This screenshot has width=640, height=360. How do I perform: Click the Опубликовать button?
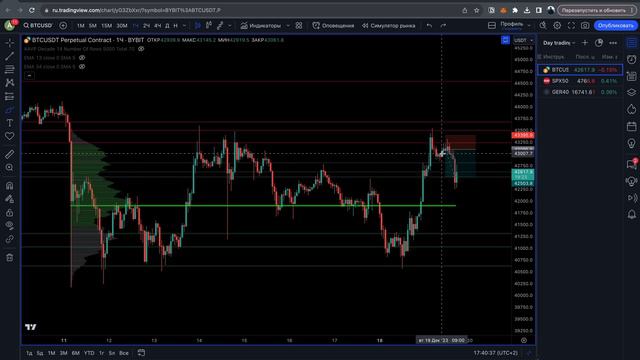click(x=616, y=25)
